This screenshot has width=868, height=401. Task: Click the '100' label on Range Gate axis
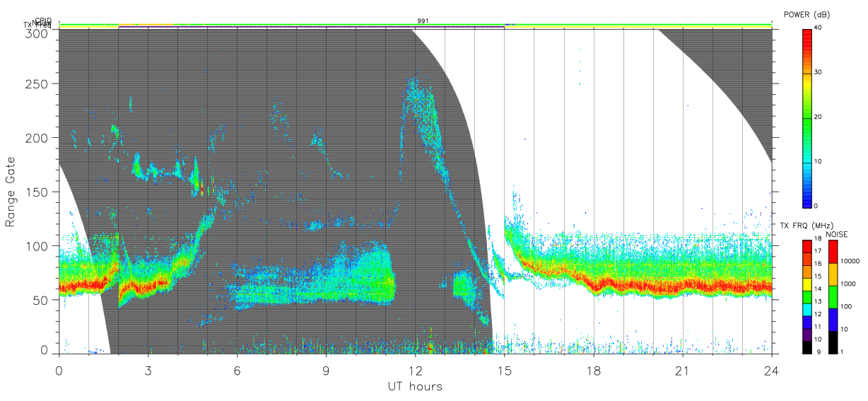click(37, 246)
